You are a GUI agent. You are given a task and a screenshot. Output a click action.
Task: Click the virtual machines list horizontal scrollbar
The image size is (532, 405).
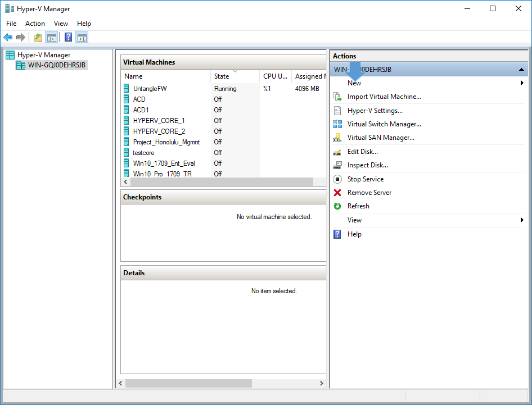222,182
